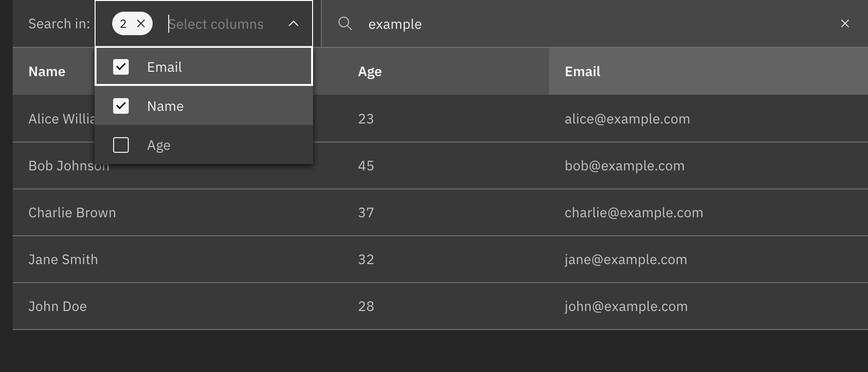This screenshot has width=868, height=372.
Task: Click the Select columns input field
Action: click(x=219, y=24)
